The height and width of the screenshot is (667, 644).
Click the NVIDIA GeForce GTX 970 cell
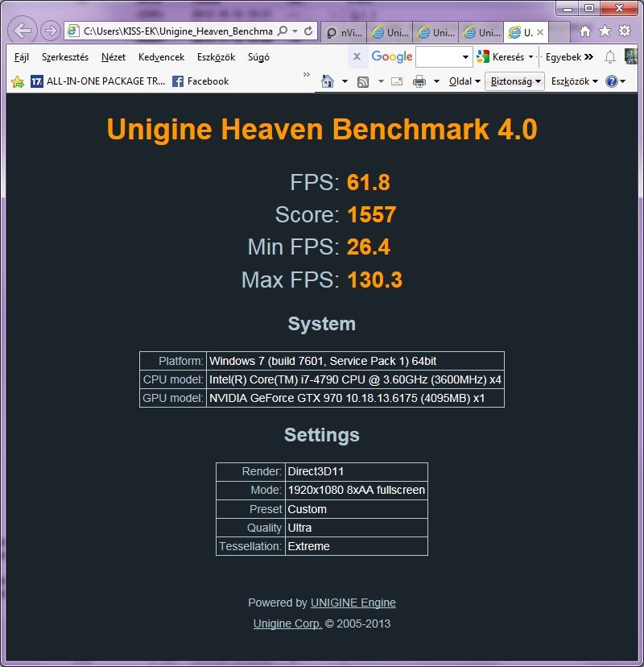[355, 398]
